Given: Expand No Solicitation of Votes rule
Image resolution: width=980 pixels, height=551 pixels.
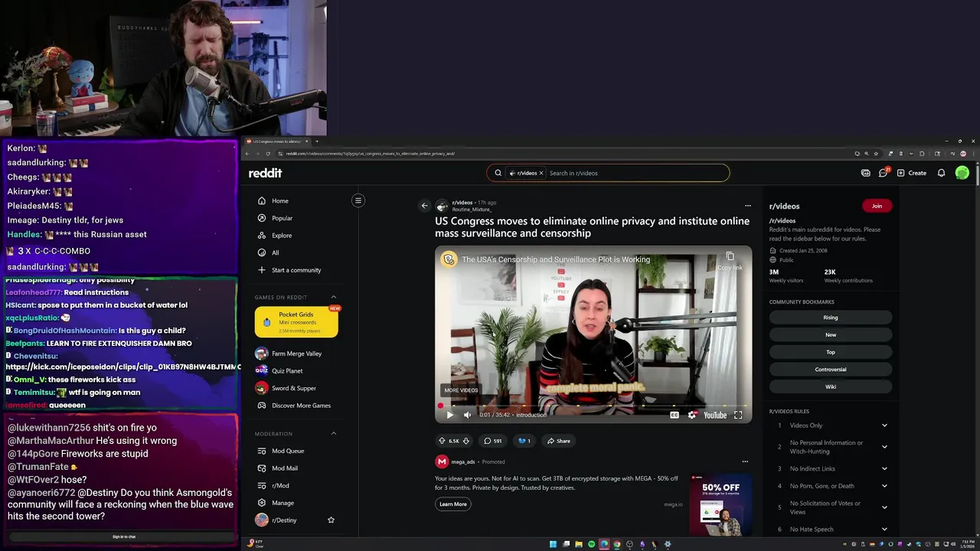Looking at the screenshot, I should tap(884, 507).
